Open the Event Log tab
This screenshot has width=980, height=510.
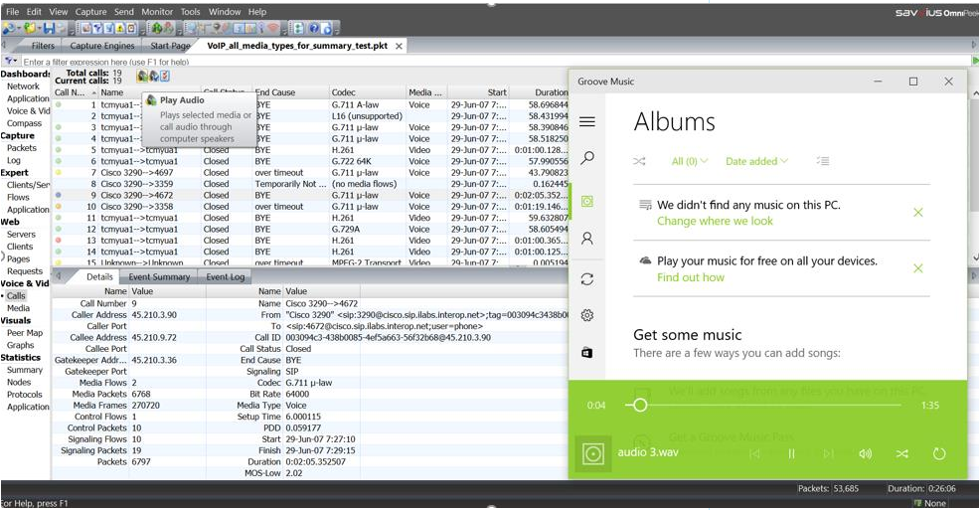click(x=225, y=276)
